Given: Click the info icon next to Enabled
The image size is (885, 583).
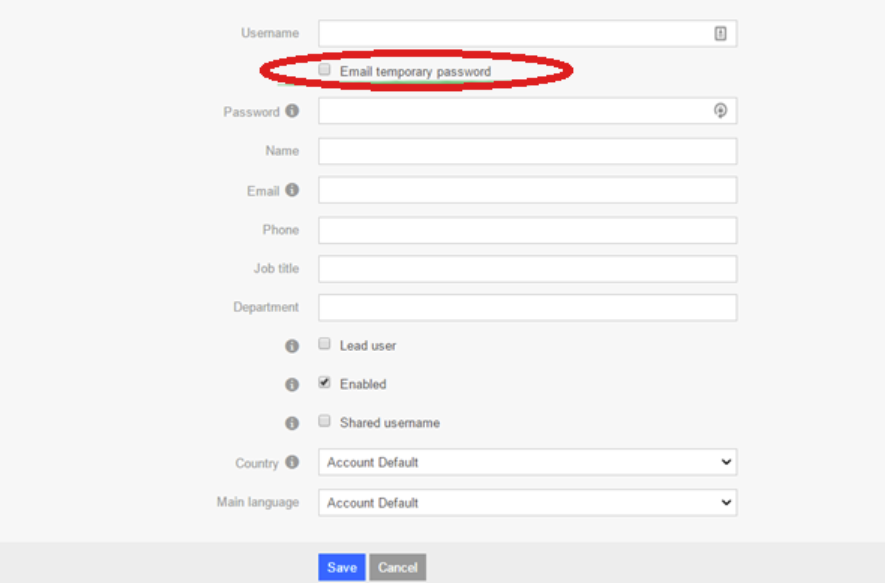Looking at the screenshot, I should click(x=292, y=384).
